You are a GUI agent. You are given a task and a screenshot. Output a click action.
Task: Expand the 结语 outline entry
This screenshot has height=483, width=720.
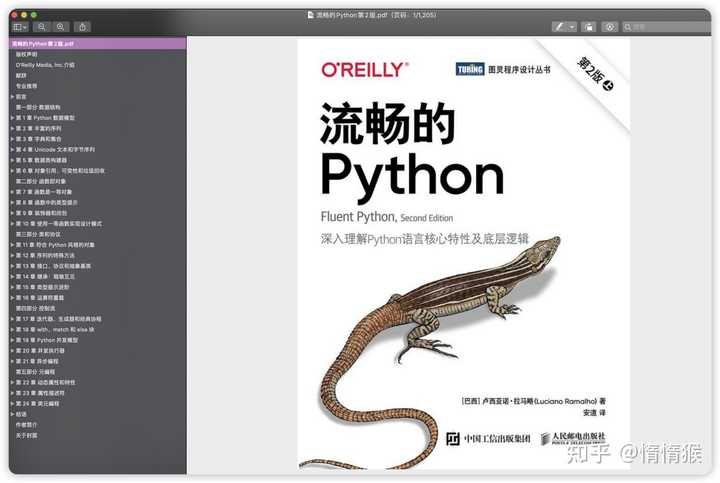(x=12, y=414)
